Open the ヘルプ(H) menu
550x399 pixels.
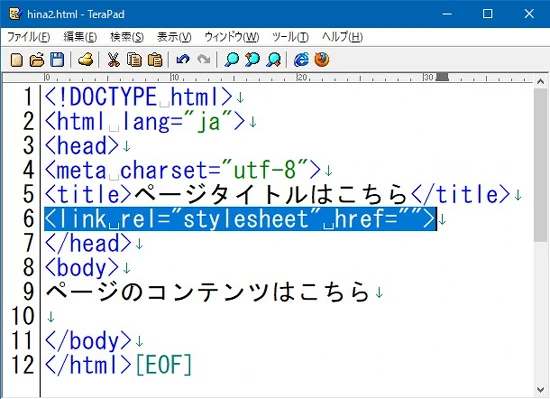pos(342,37)
